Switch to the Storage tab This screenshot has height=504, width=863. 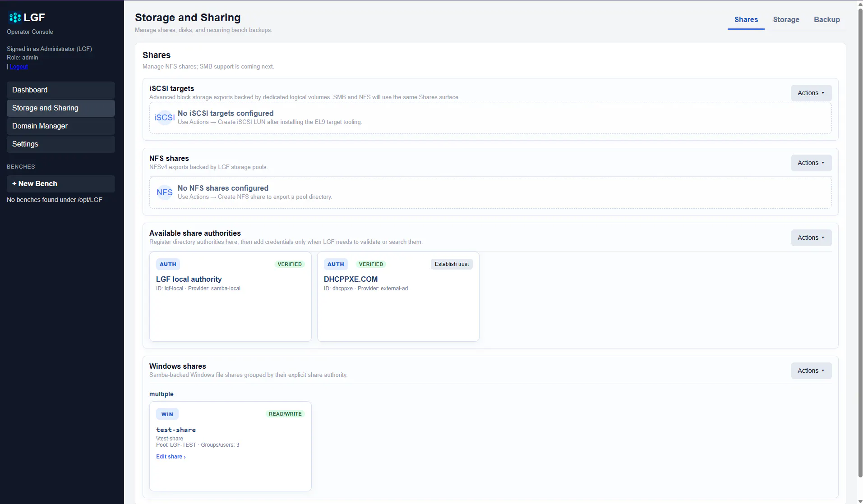[x=786, y=20]
